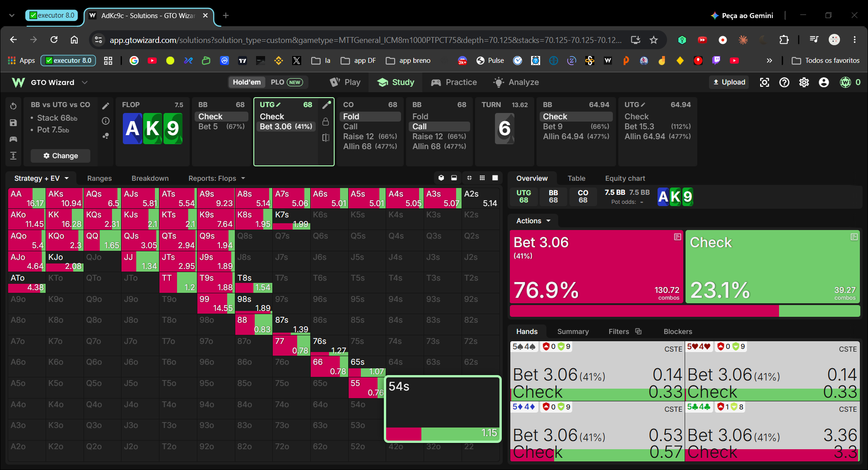
Task: Click the three-dots nodes icon below info icon
Action: tap(106, 136)
